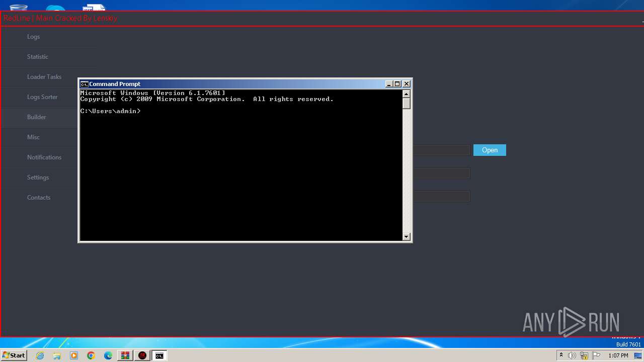Click the second input field in Builder panel
644x362 pixels.
coord(441,173)
